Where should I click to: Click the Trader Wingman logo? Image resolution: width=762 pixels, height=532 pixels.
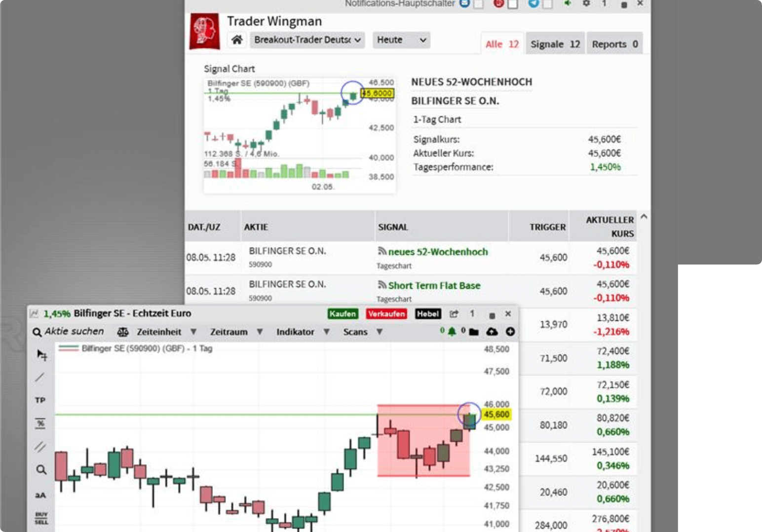205,31
